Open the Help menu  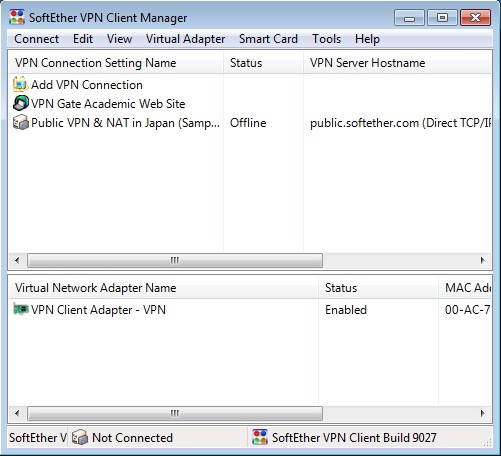click(367, 39)
